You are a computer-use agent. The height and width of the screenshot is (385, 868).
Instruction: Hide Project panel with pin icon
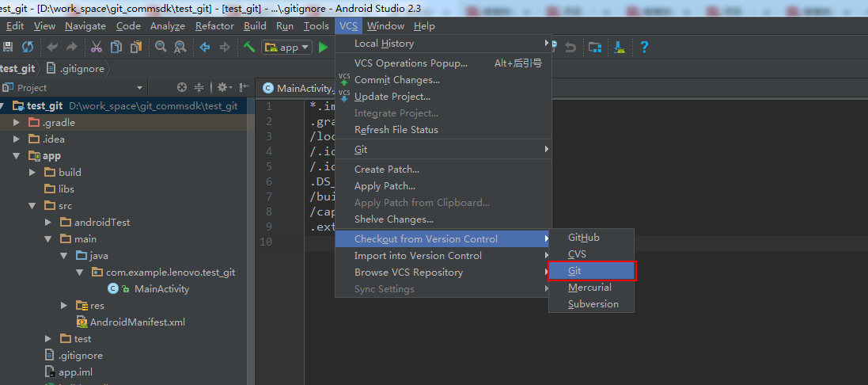244,87
